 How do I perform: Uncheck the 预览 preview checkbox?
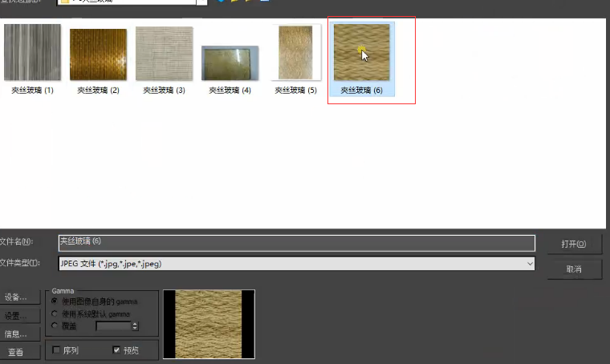[x=117, y=350]
